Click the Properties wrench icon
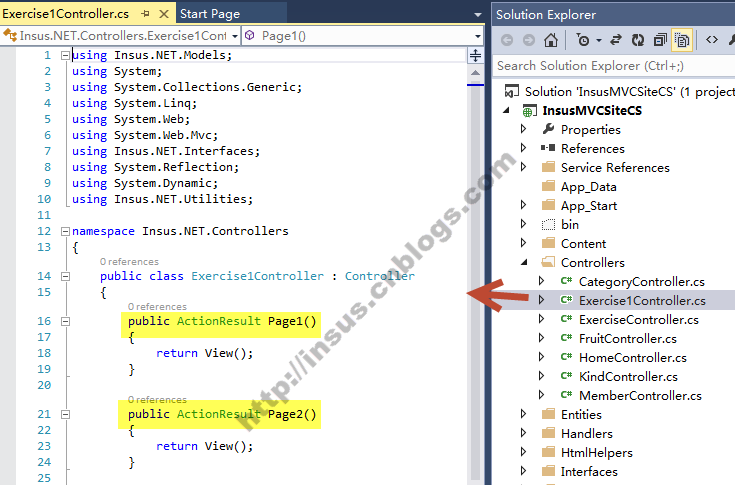This screenshot has width=735, height=485. 548,129
